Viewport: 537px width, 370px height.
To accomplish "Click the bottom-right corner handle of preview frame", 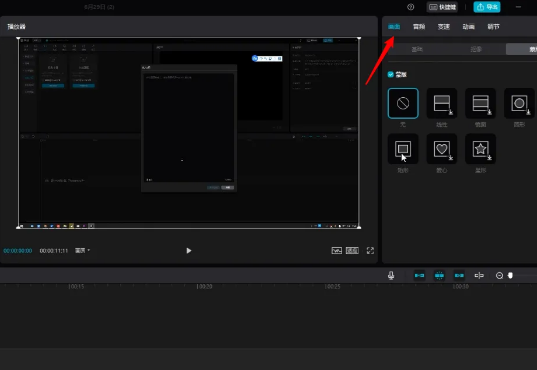I will click(359, 227).
